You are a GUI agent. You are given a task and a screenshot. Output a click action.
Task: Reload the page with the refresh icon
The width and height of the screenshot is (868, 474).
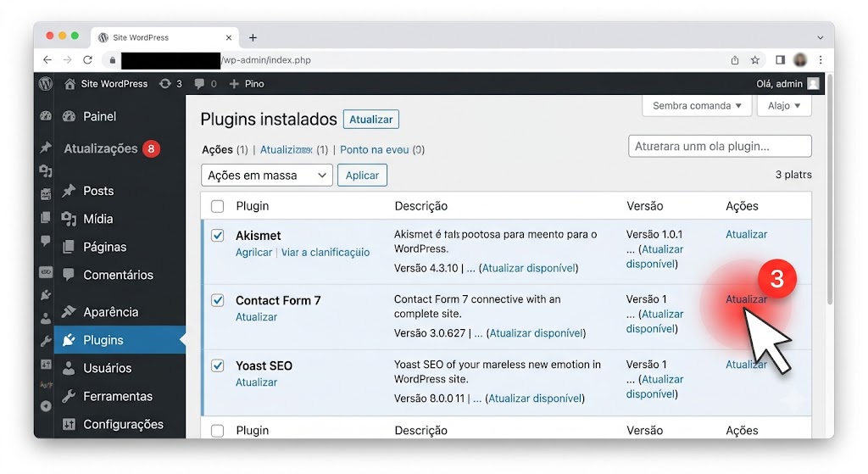tap(87, 60)
